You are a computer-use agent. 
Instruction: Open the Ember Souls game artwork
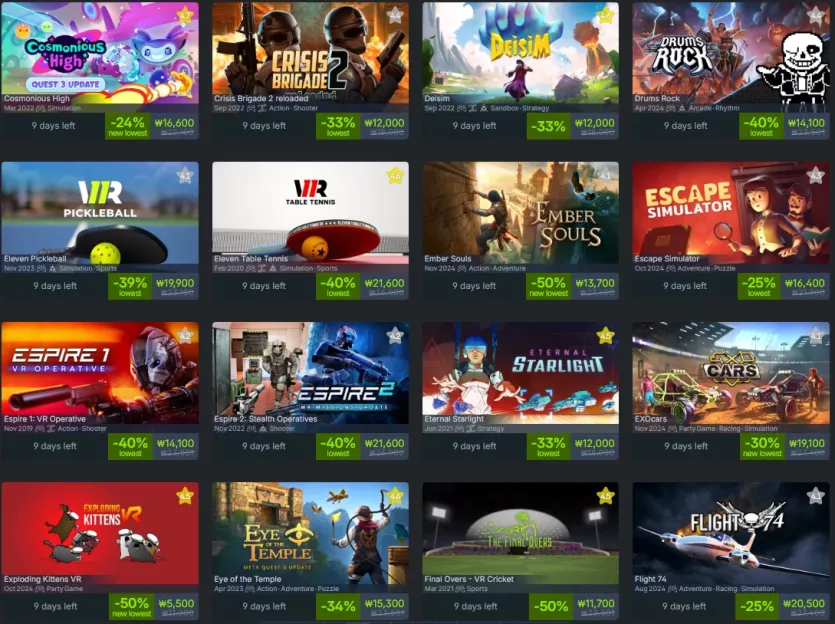pos(521,213)
